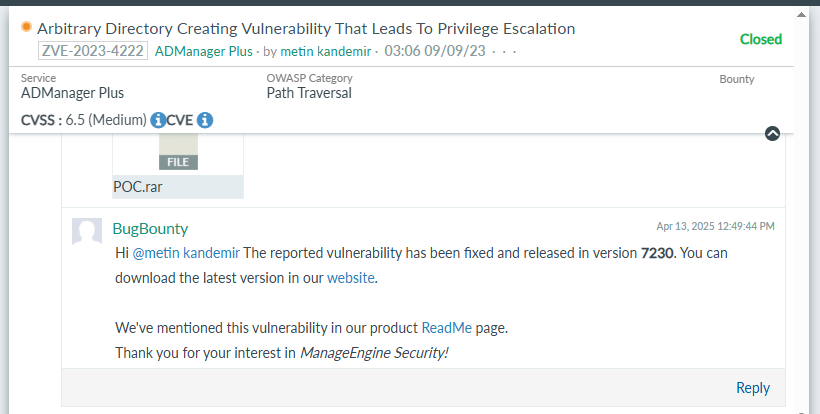Click the comment timestamp Apr 13, 2025
The image size is (820, 414).
[x=714, y=226]
